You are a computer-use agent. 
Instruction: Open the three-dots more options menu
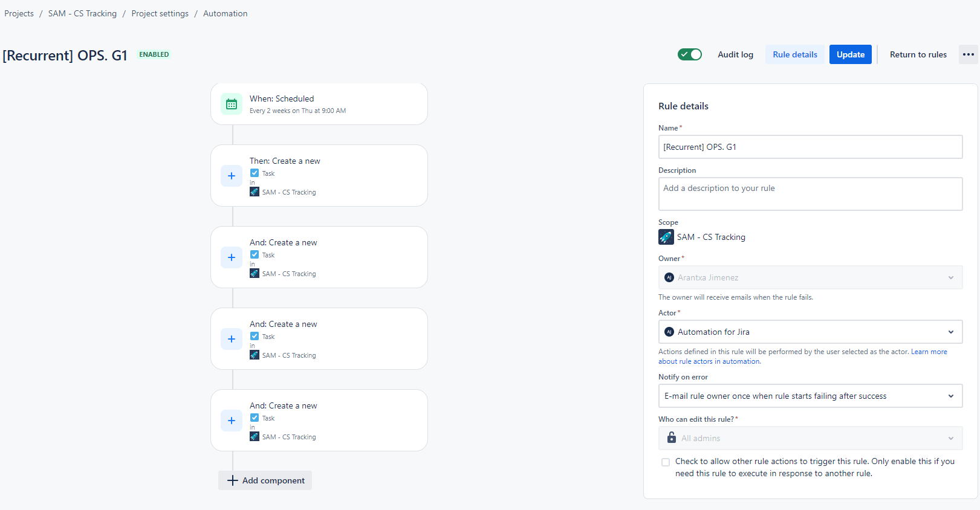point(969,54)
